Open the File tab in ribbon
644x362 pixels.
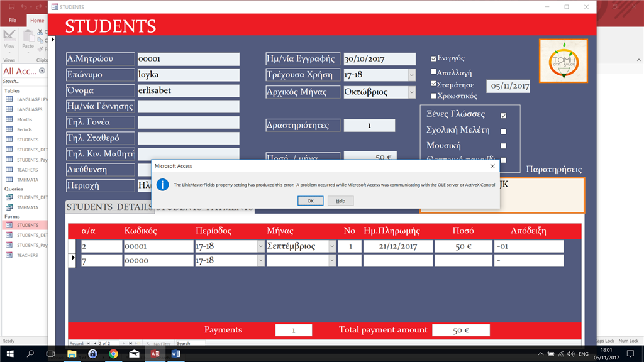(x=13, y=20)
